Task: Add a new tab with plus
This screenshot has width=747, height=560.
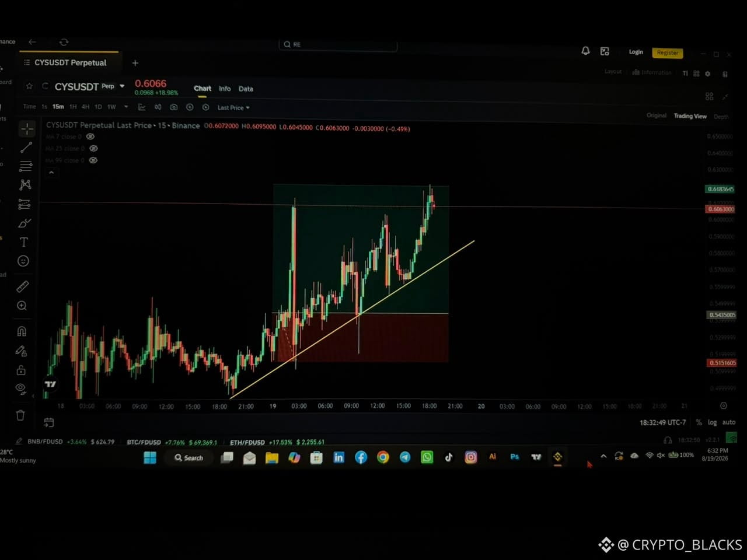Action: click(x=135, y=63)
